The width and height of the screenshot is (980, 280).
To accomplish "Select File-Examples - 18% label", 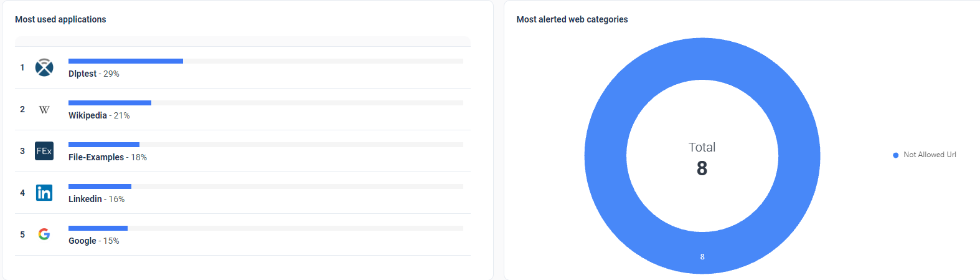I will 108,157.
